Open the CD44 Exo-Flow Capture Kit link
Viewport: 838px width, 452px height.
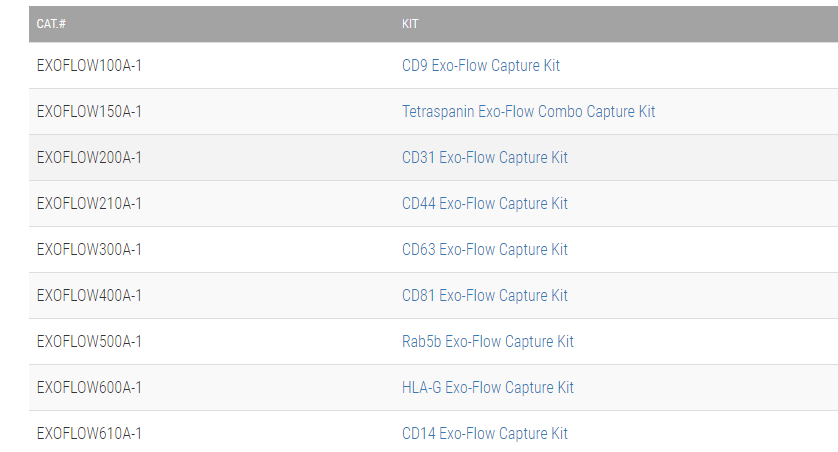[484, 204]
